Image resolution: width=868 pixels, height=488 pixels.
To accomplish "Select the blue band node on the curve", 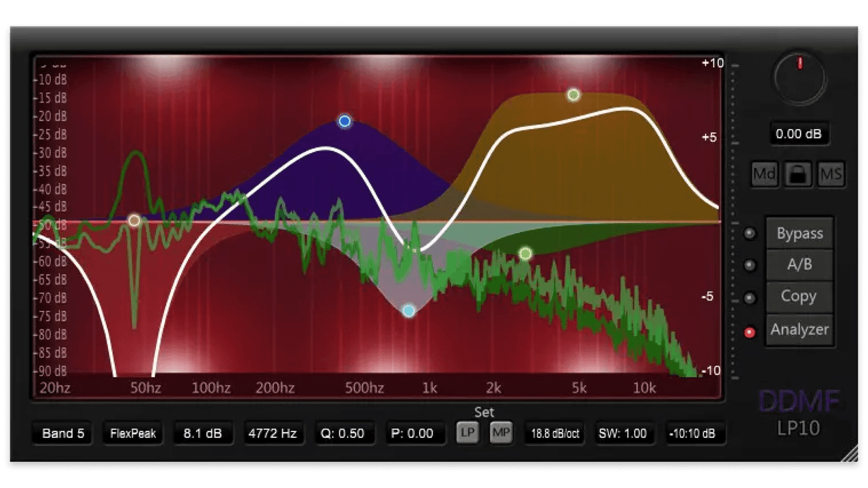I will coord(344,121).
